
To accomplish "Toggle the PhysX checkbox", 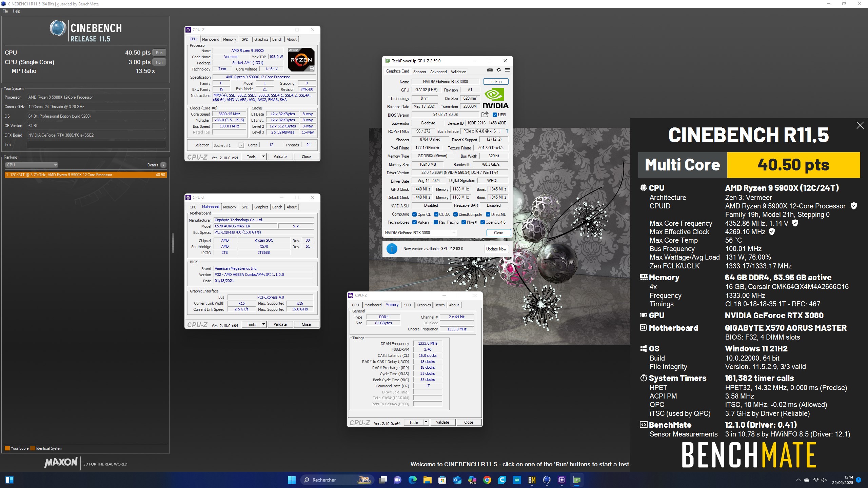I will pyautogui.click(x=463, y=222).
